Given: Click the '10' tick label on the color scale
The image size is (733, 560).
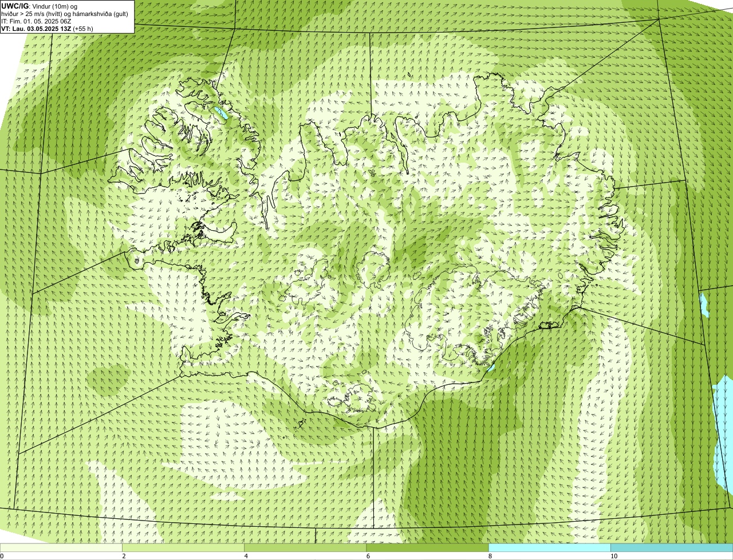Looking at the screenshot, I should point(613,556).
